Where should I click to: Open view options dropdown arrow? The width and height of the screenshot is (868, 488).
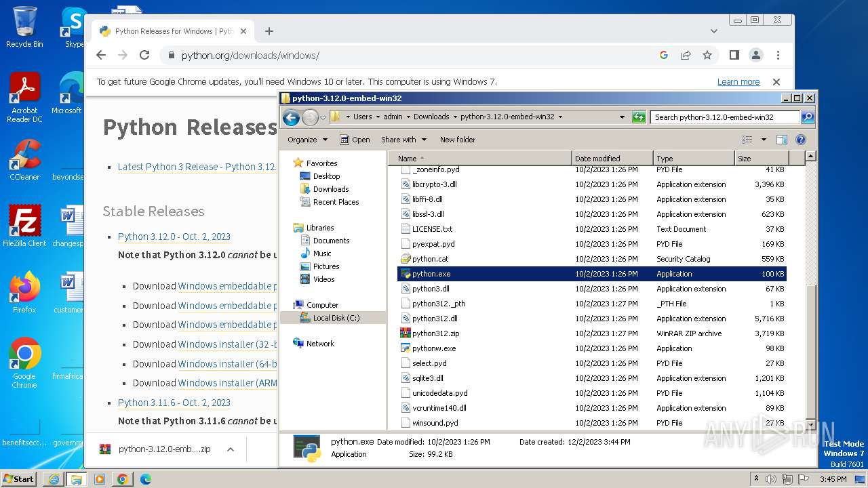click(x=763, y=140)
